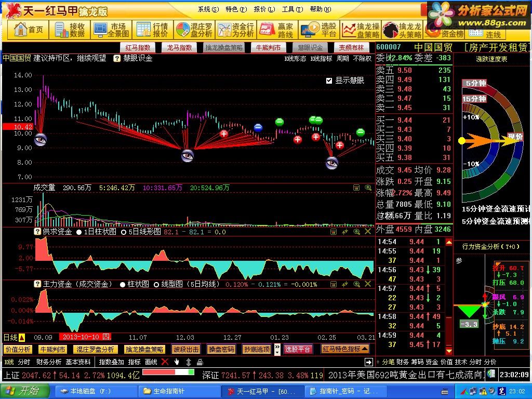Image resolution: width=532 pixels, height=399 pixels.
Task: Select the hand pan tool icon
Action: 177,362
